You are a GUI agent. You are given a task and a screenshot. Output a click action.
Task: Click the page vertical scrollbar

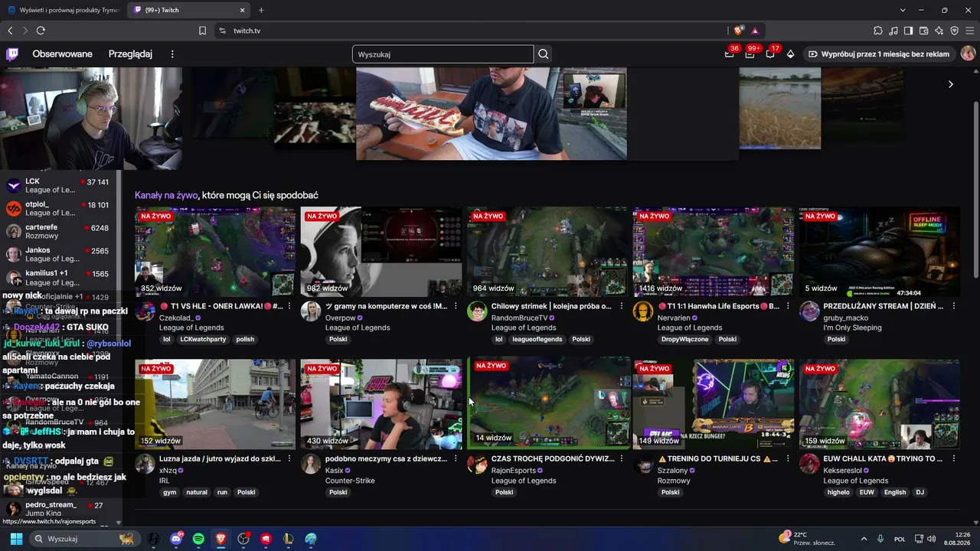tap(975, 191)
